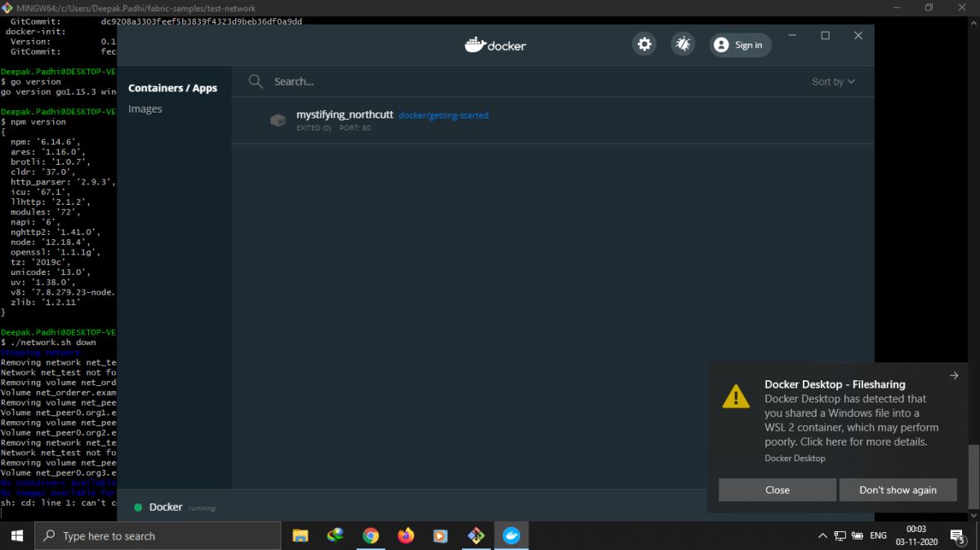Click the yellow warning triangle icon
The width and height of the screenshot is (980, 550).
tap(736, 397)
